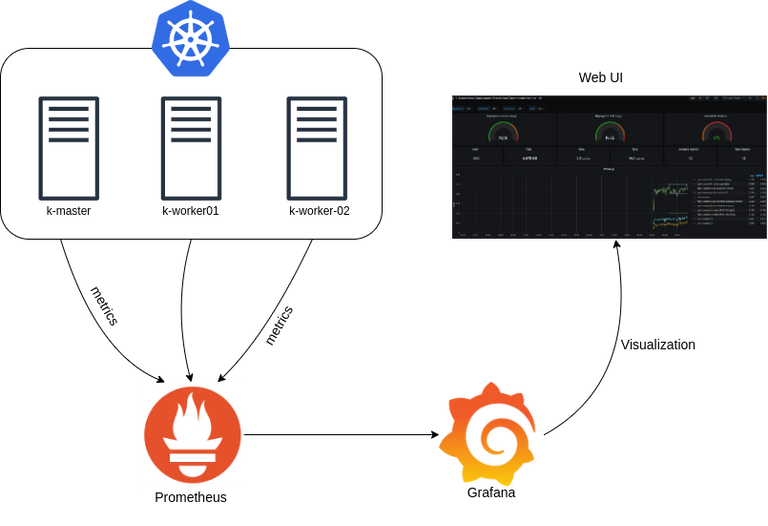Viewport: 768px width, 526px height.
Task: Click the "k-master" label
Action: coord(69,211)
